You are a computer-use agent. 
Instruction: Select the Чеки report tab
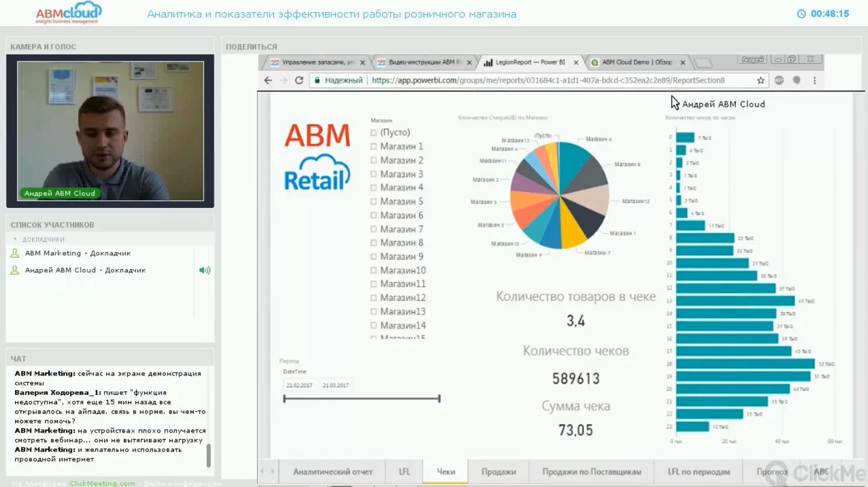tap(446, 472)
